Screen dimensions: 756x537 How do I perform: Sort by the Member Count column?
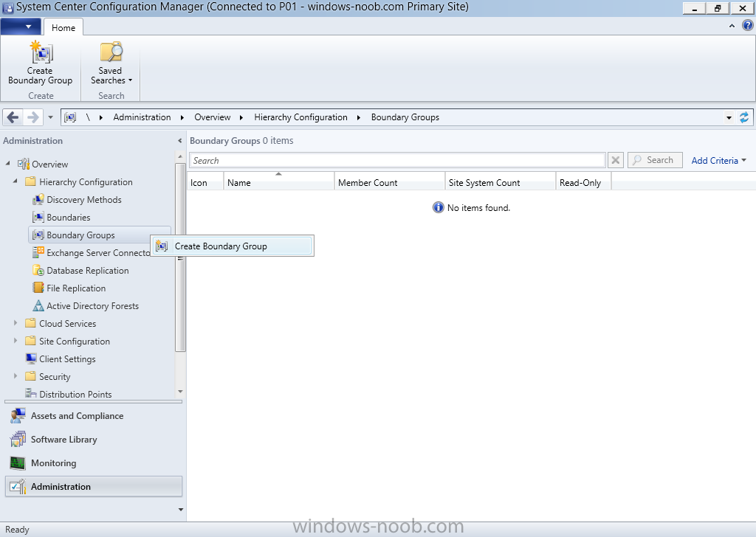pos(390,181)
